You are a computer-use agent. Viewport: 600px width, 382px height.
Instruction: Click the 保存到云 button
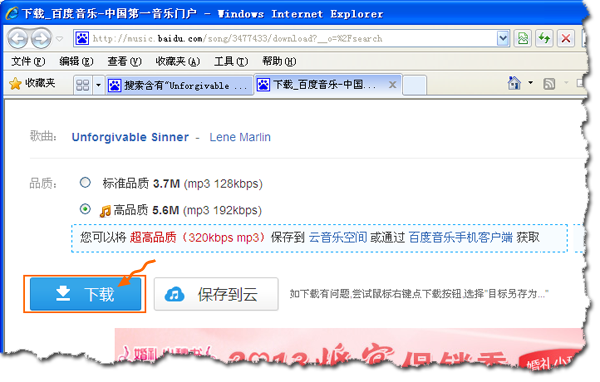216,294
